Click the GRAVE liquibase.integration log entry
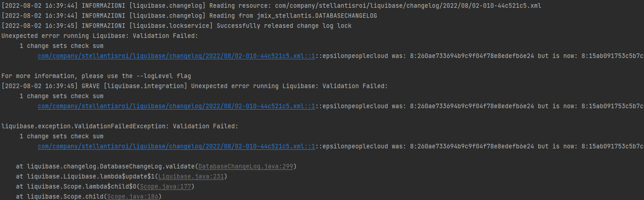Image resolution: width=644 pixels, height=200 pixels. [195, 86]
